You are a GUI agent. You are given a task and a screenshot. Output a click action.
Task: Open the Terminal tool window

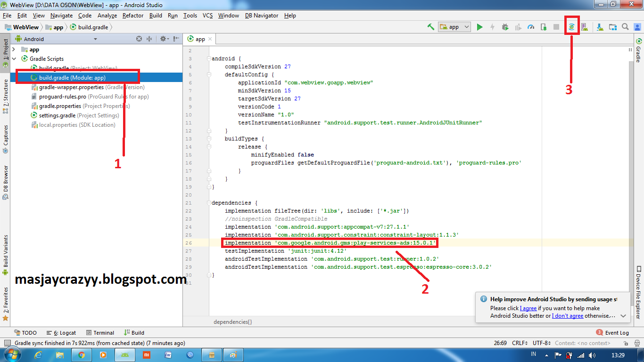99,333
